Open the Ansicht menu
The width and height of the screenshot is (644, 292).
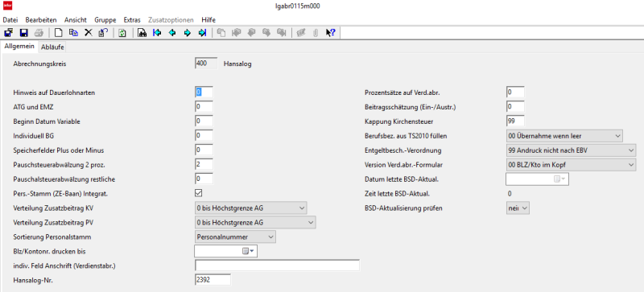click(75, 20)
